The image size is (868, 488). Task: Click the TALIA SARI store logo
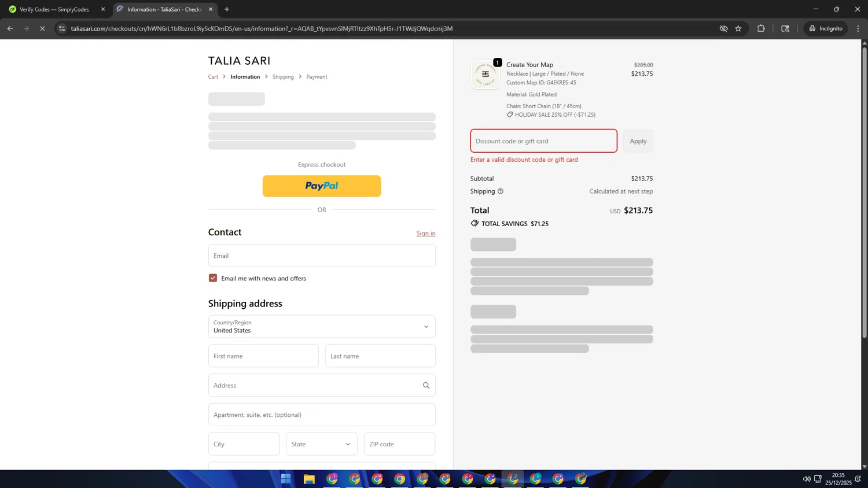[x=239, y=61]
